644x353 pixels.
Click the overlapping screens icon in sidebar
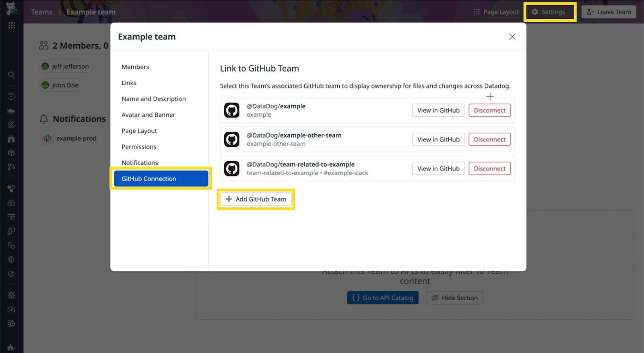pyautogui.click(x=11, y=231)
